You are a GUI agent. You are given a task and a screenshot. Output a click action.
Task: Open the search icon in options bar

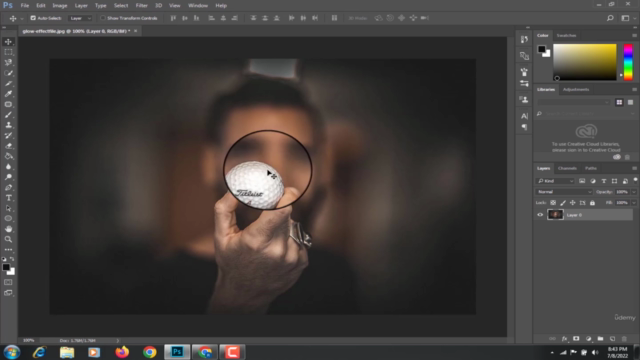coord(610,18)
